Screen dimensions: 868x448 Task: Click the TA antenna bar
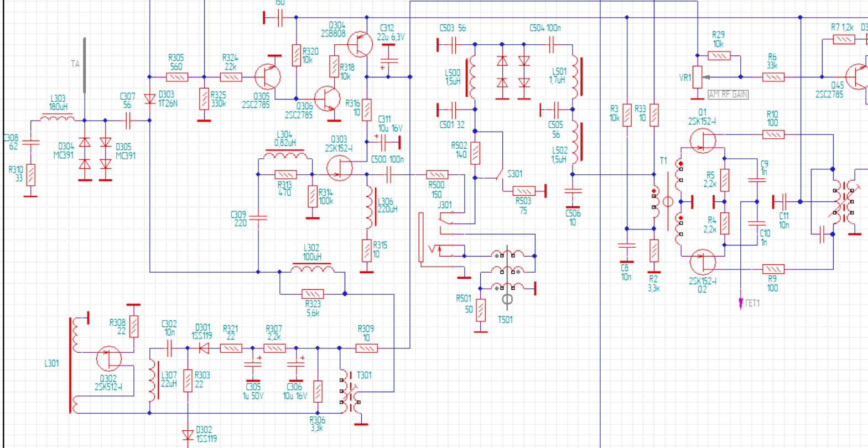[85, 65]
